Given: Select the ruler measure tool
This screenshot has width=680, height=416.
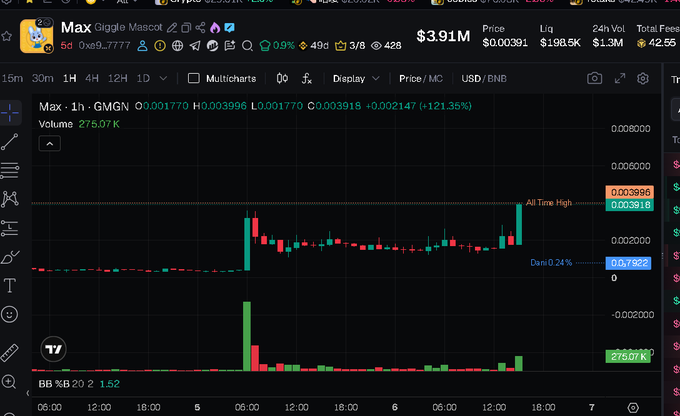Looking at the screenshot, I should point(10,353).
